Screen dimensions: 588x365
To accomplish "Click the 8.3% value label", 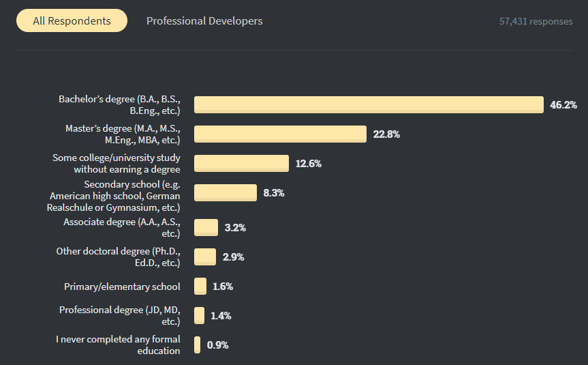I will click(274, 192).
